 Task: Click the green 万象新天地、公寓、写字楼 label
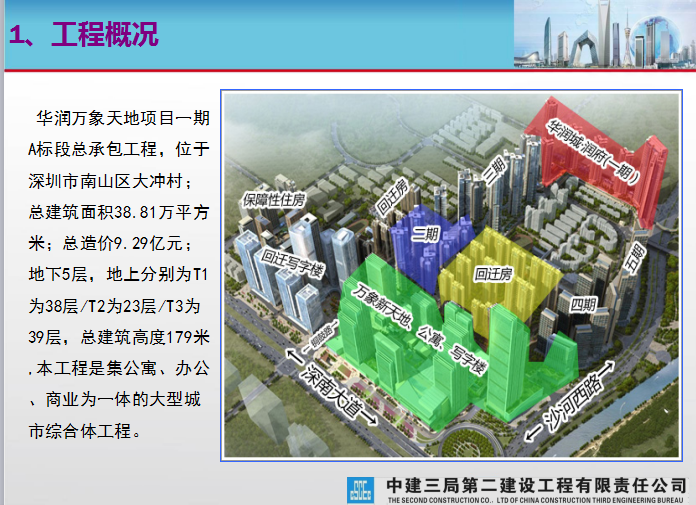pyautogui.click(x=418, y=328)
